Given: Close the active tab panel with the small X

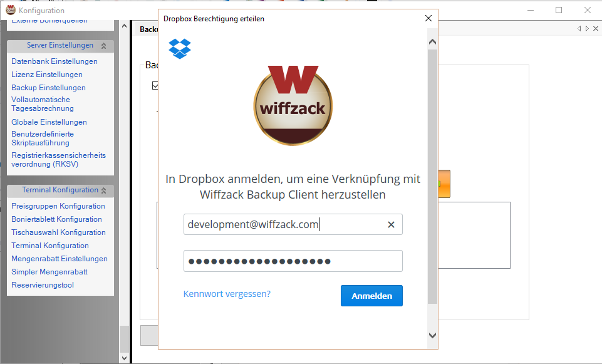Looking at the screenshot, I should 595,29.
